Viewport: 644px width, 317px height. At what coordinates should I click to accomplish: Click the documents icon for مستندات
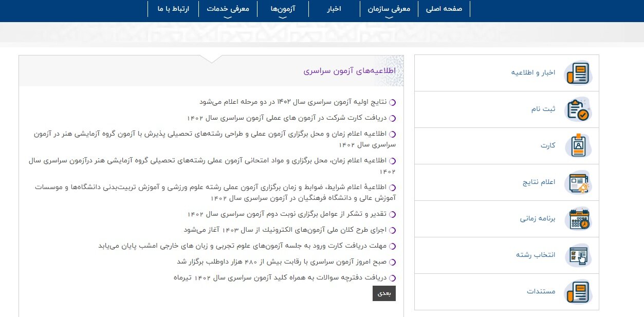[x=578, y=292]
